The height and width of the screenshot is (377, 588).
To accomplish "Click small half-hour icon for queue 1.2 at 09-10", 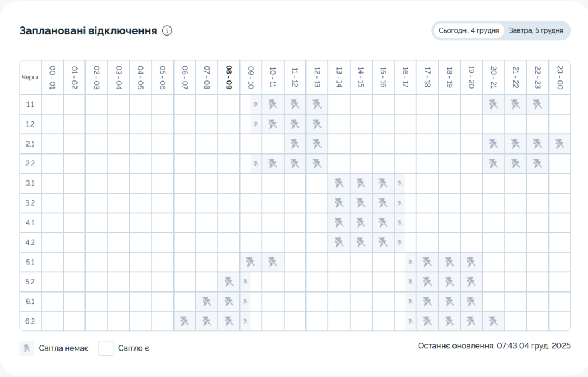I will click(256, 124).
